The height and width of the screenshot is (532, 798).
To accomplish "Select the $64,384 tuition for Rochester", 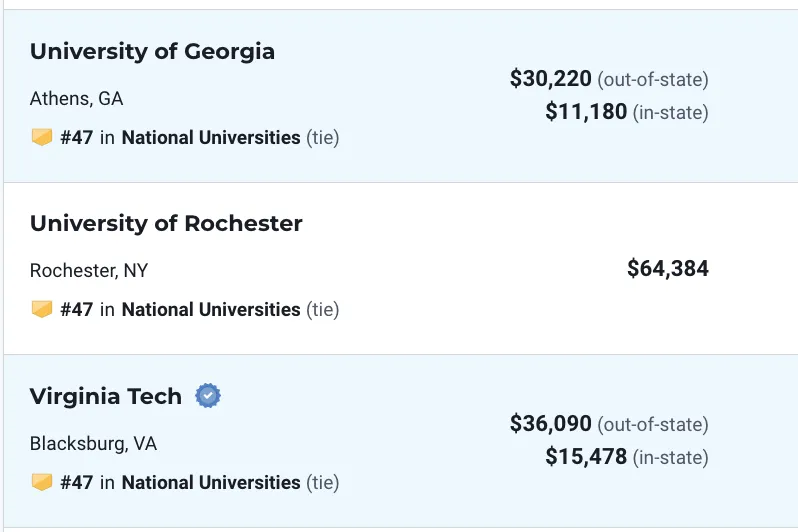I will 668,268.
